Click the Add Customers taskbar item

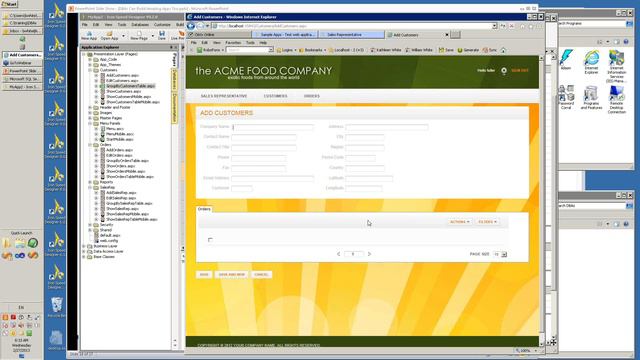22,55
